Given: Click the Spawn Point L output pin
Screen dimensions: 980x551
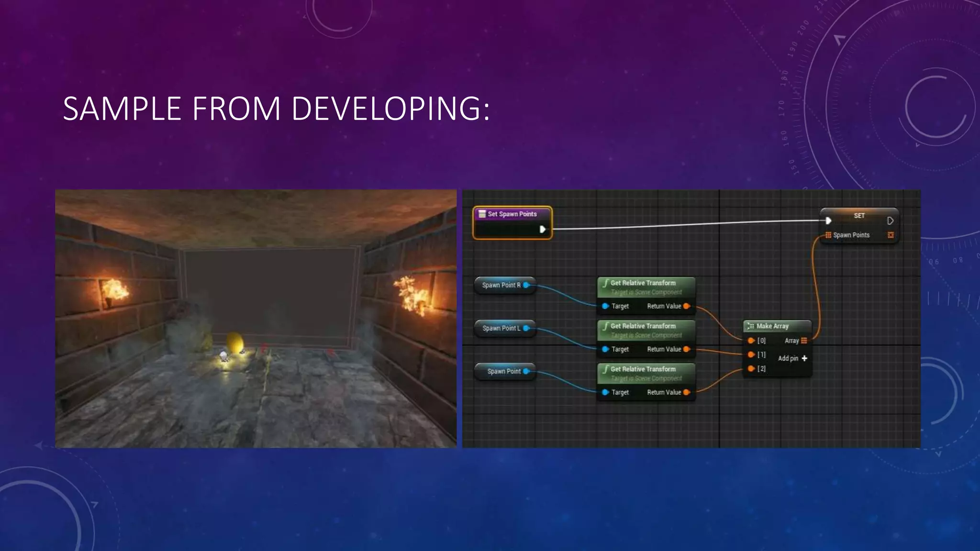Looking at the screenshot, I should (526, 328).
